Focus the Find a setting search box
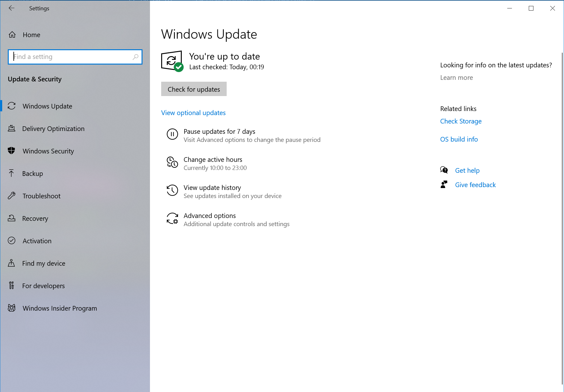564x392 pixels. (72, 57)
